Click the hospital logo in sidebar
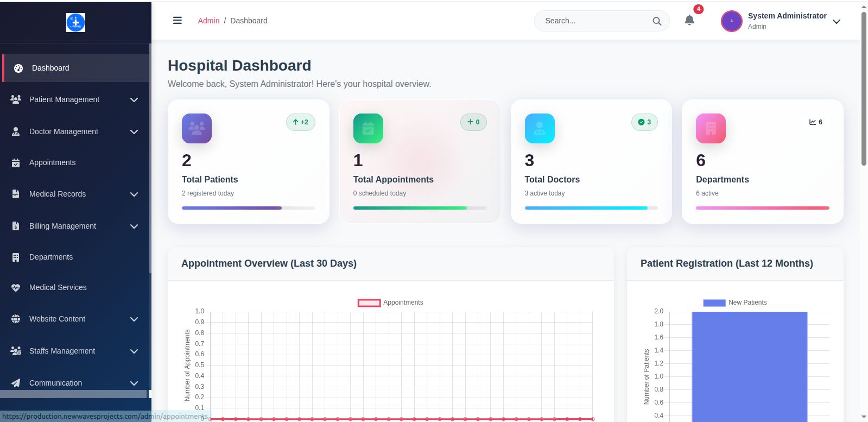The height and width of the screenshot is (422, 868). point(75,22)
